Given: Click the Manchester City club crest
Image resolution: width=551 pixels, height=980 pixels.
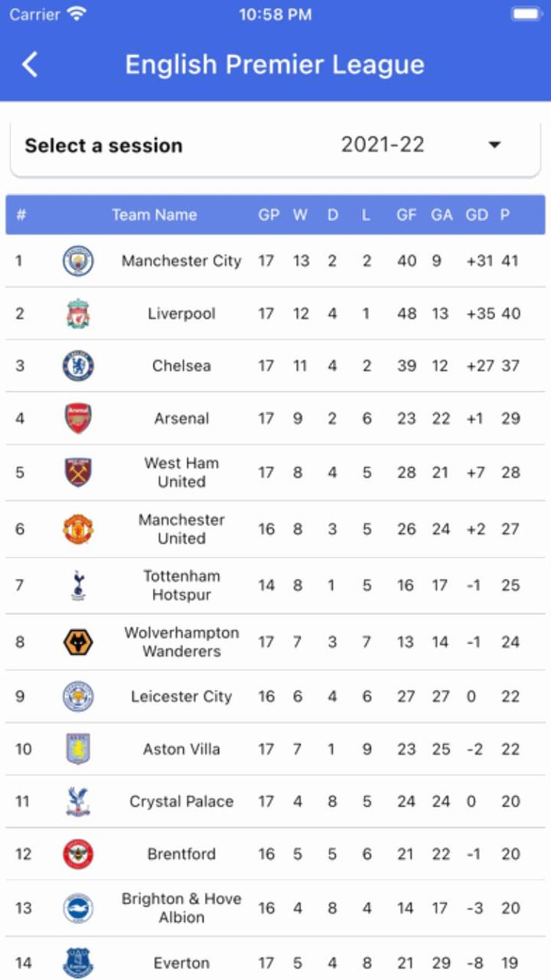Looking at the screenshot, I should tap(78, 261).
